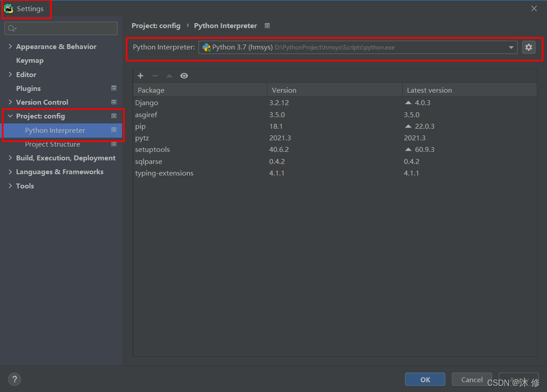Click Django version 3.2.12 cell
This screenshot has height=392, width=547.
click(x=279, y=102)
